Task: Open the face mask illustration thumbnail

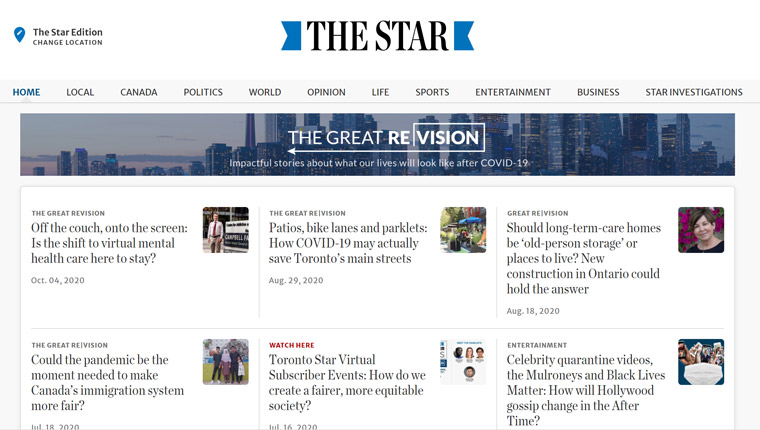Action: pos(701,362)
